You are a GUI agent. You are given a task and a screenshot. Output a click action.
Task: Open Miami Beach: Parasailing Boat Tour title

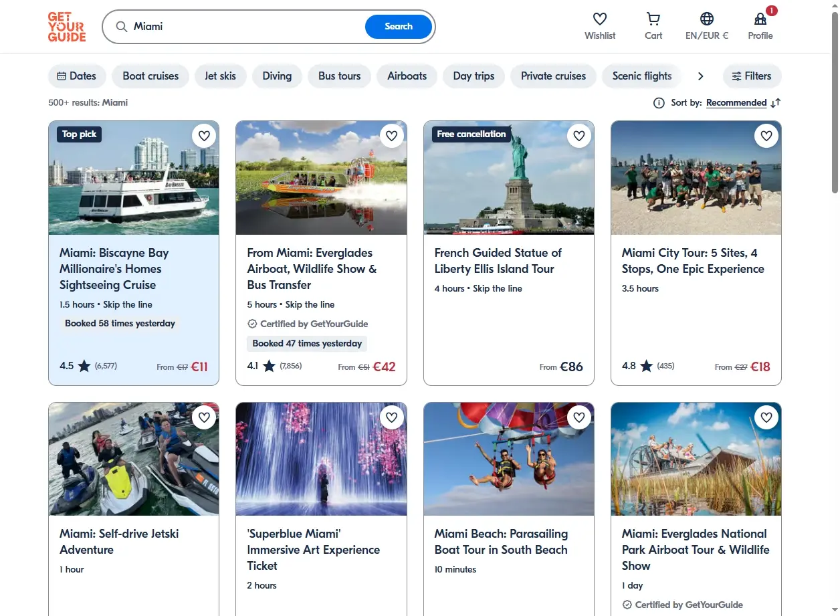click(x=501, y=542)
